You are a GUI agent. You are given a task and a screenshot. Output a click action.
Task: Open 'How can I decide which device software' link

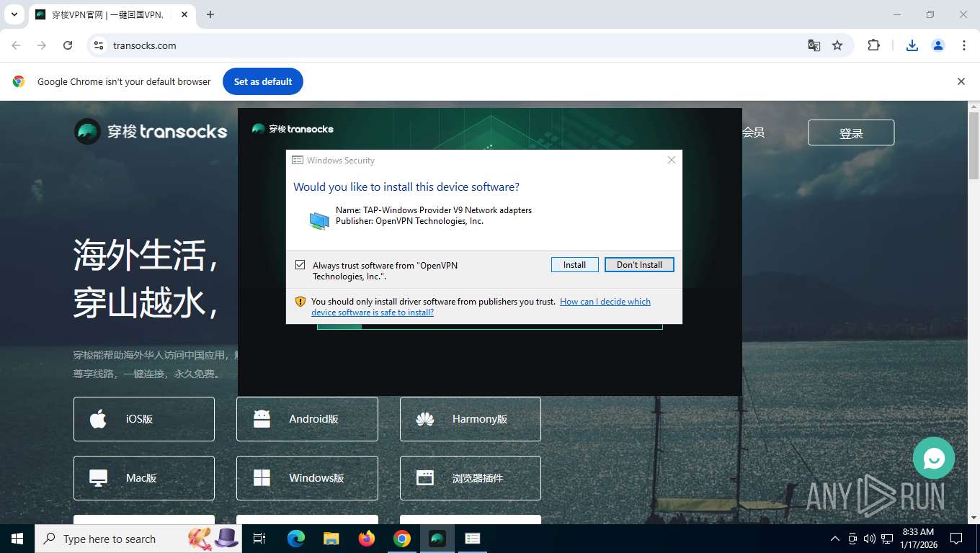(481, 307)
